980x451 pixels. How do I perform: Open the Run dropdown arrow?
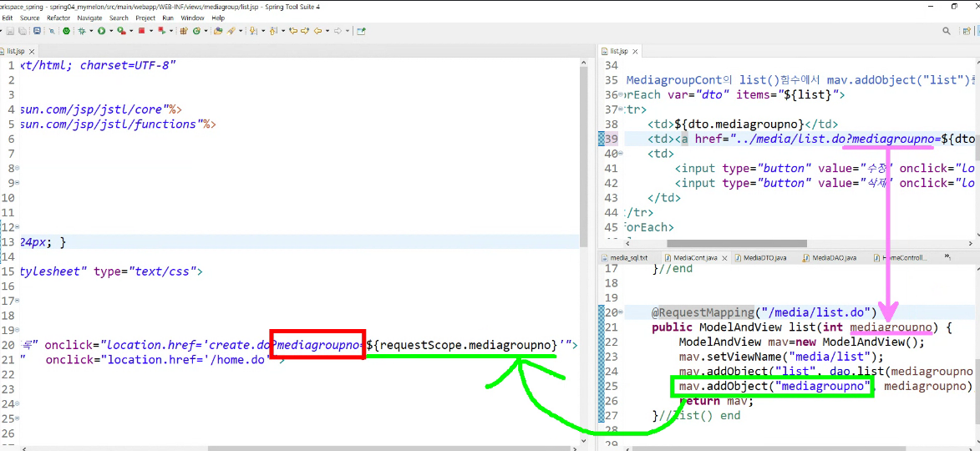coord(111,31)
